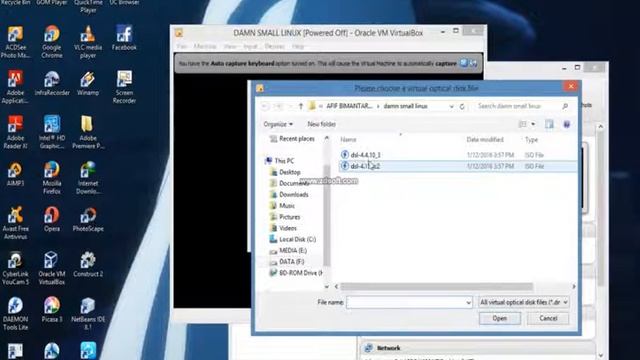Expand the view options dropdown arrow
Image resolution: width=640 pixels, height=360 pixels.
[x=533, y=124]
